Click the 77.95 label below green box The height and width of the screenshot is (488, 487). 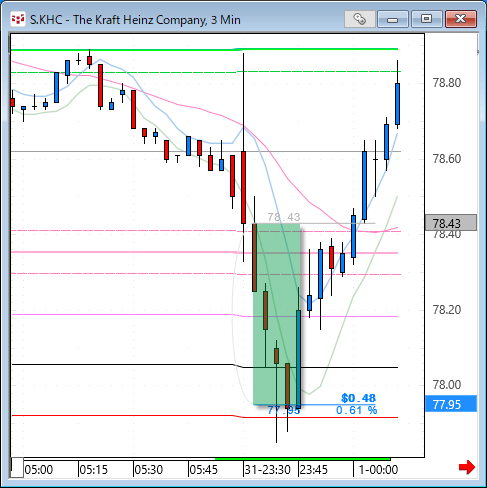284,410
